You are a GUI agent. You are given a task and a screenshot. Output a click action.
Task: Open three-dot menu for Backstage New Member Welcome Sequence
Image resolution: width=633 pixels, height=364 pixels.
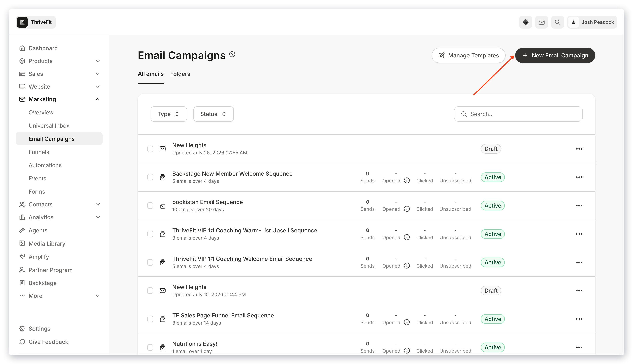(x=579, y=177)
